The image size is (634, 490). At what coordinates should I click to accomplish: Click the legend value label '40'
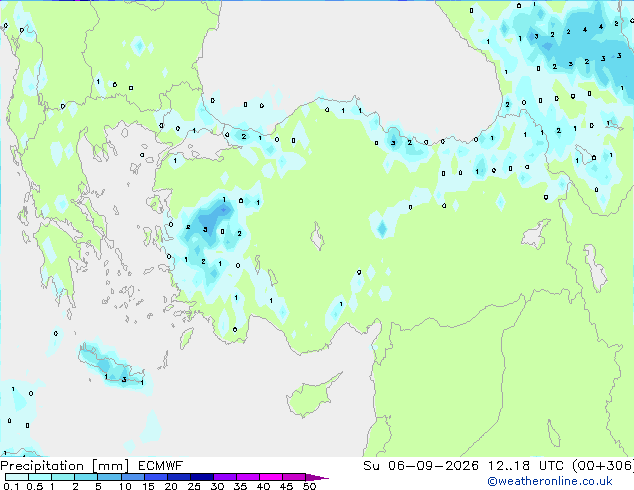[263, 486]
